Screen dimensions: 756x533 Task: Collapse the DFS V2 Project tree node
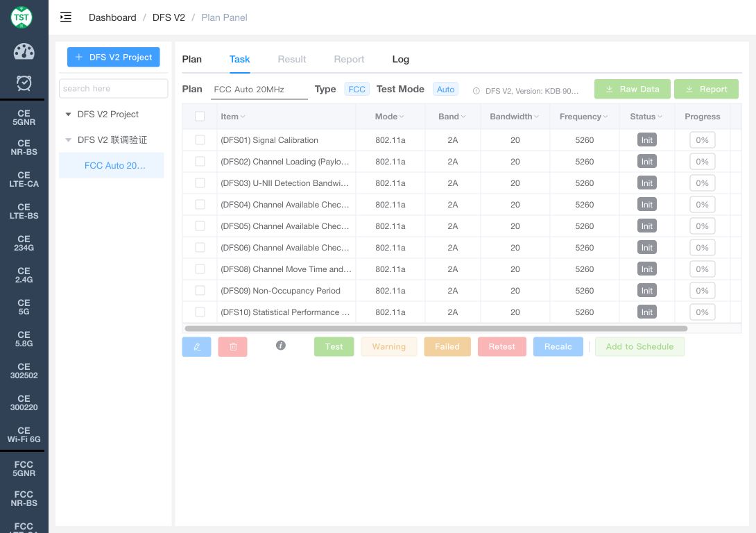tap(68, 115)
